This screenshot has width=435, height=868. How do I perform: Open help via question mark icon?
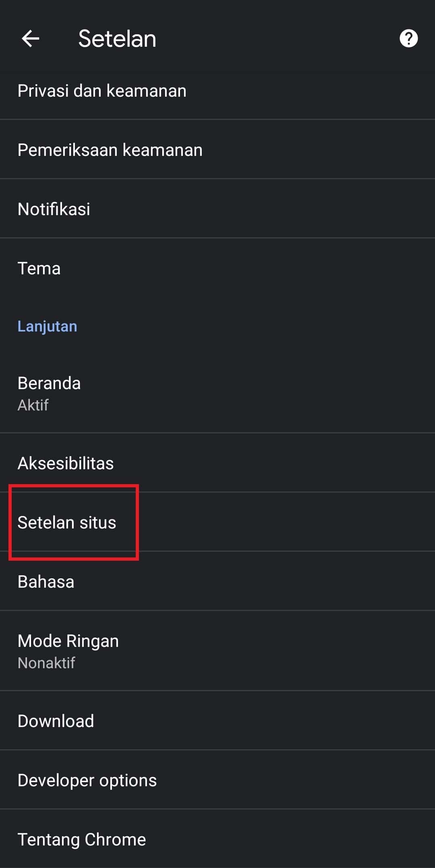click(x=408, y=39)
